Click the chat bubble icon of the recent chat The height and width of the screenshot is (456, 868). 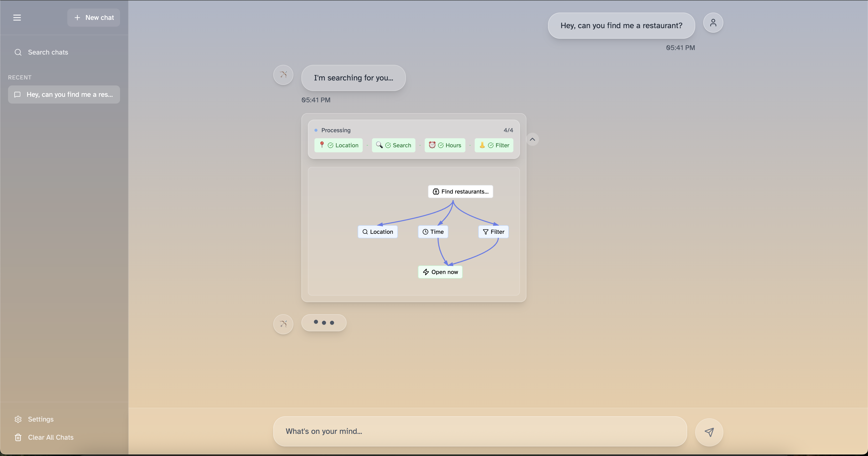pyautogui.click(x=18, y=95)
